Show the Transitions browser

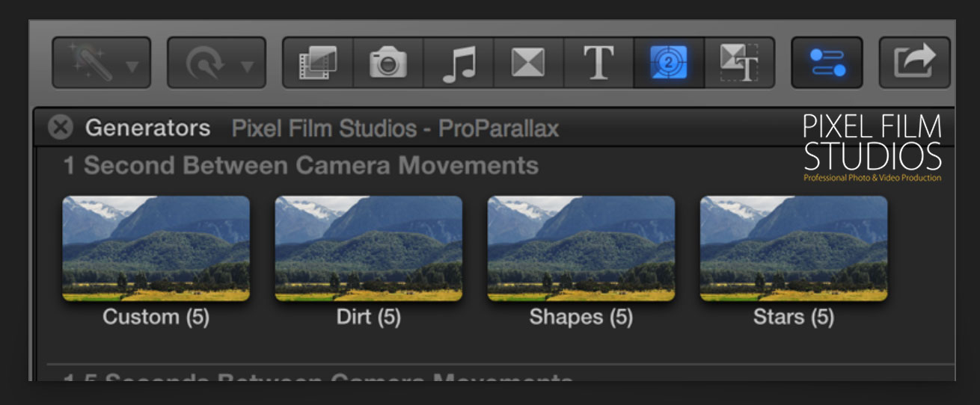coord(528,63)
